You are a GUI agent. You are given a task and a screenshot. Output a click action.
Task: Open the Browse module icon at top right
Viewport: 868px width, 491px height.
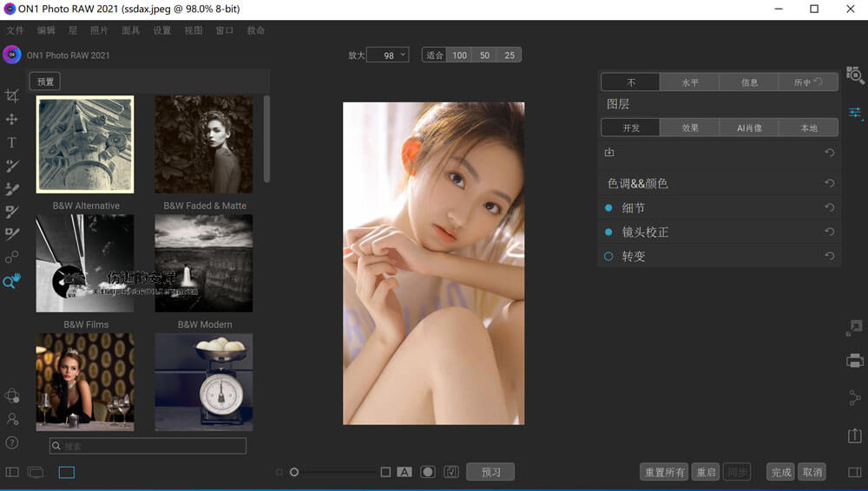coord(855,76)
